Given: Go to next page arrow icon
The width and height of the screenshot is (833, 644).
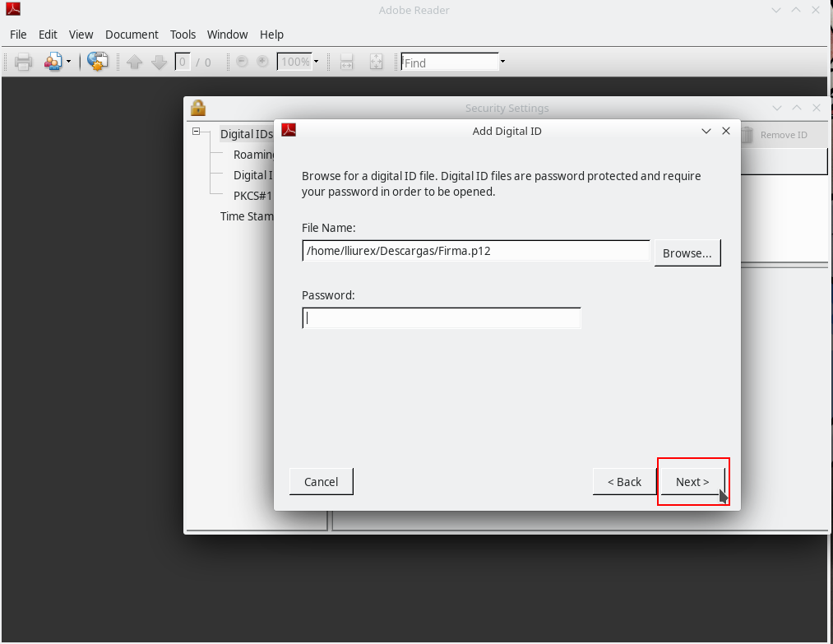Looking at the screenshot, I should click(x=159, y=62).
